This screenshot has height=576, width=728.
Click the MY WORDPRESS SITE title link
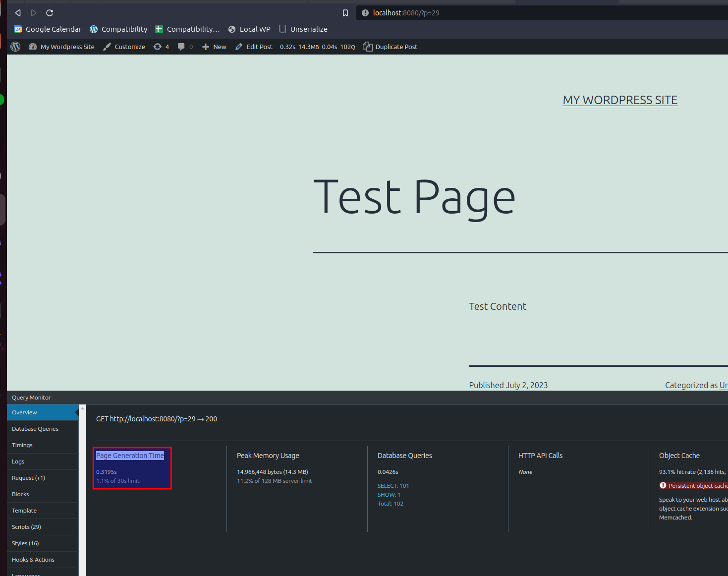pyautogui.click(x=620, y=100)
